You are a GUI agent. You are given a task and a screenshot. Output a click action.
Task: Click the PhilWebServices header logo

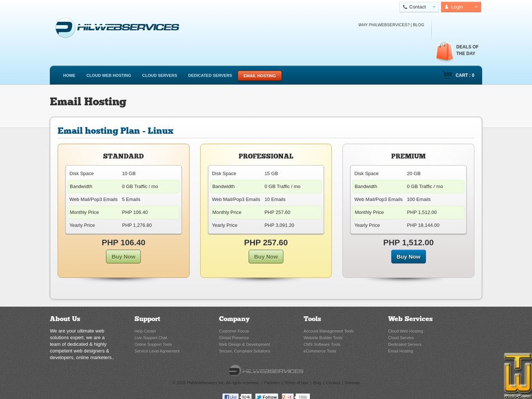[117, 27]
